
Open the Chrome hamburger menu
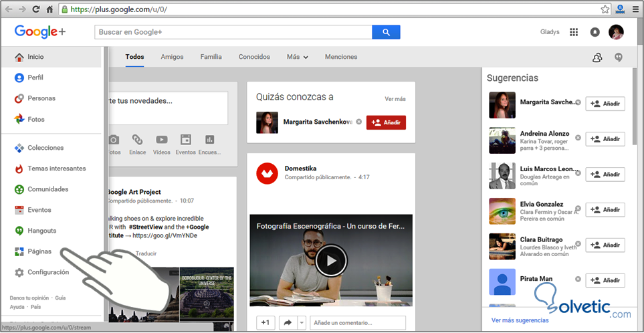click(635, 9)
